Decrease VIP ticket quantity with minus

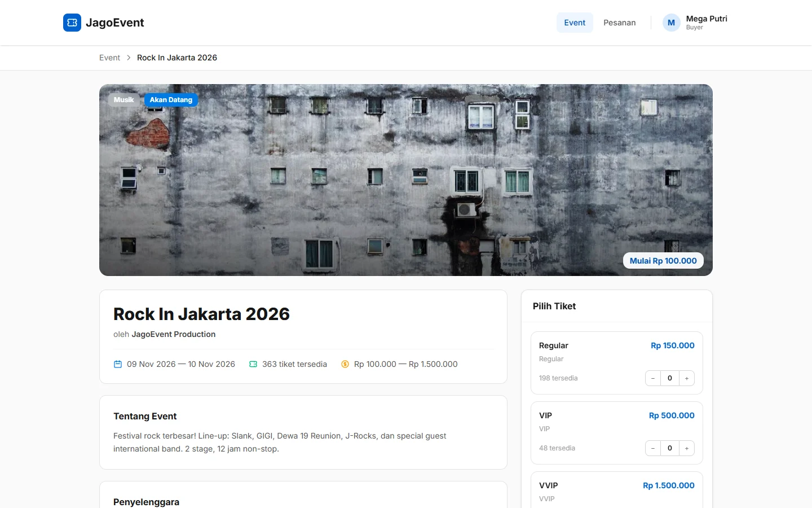653,448
